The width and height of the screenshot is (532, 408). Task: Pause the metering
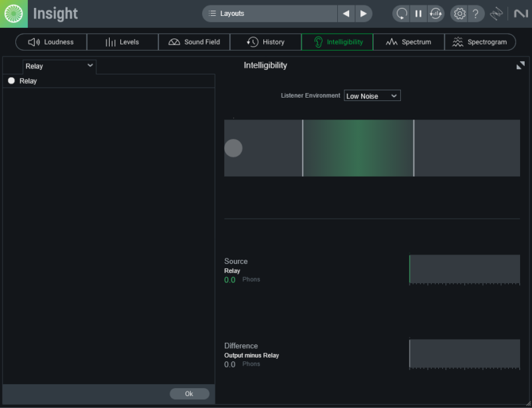pos(418,13)
